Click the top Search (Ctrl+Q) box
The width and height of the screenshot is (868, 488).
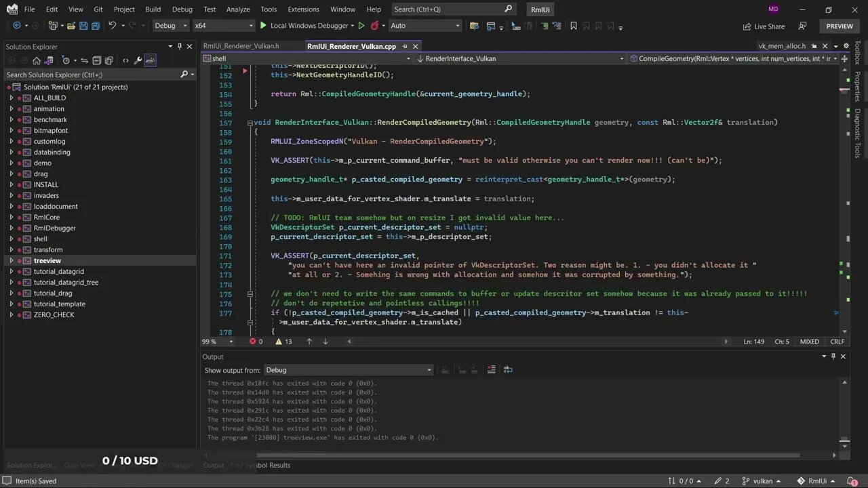coord(453,9)
